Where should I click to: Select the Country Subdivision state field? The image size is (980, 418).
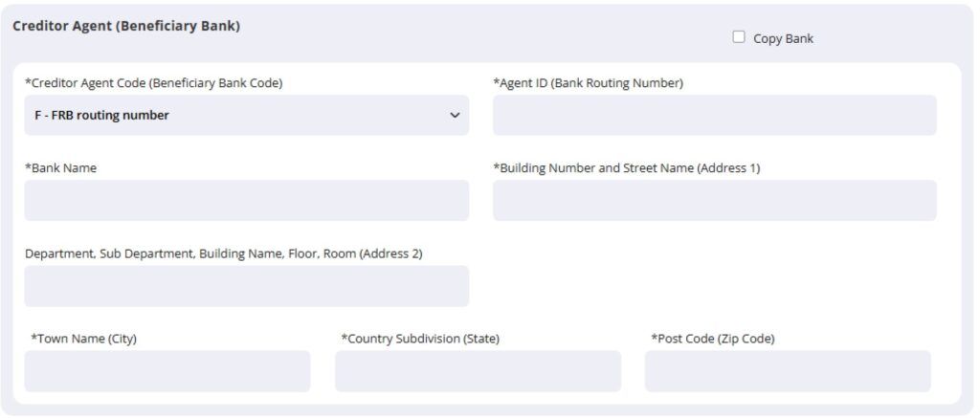tap(478, 371)
